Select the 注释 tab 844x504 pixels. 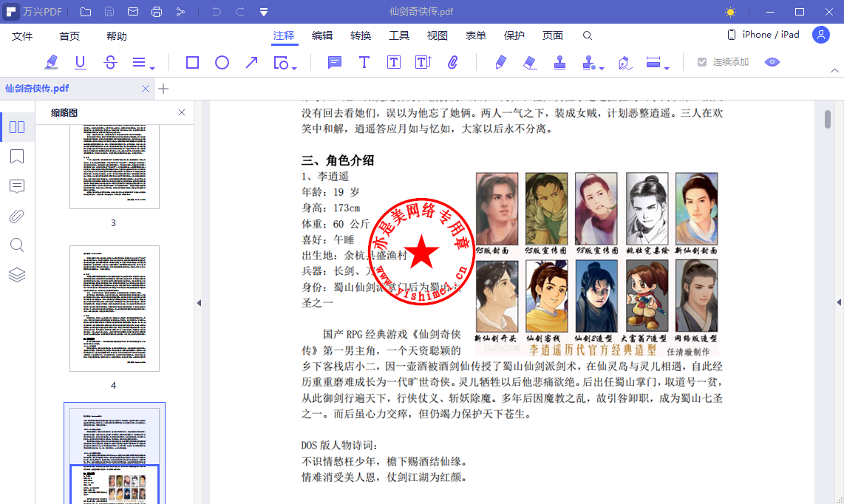284,35
